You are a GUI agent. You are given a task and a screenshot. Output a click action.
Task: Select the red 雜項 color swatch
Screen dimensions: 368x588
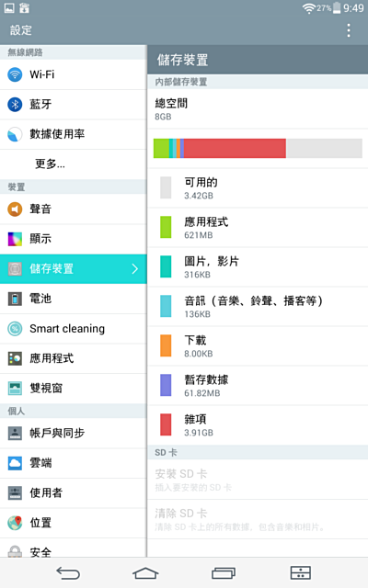166,424
